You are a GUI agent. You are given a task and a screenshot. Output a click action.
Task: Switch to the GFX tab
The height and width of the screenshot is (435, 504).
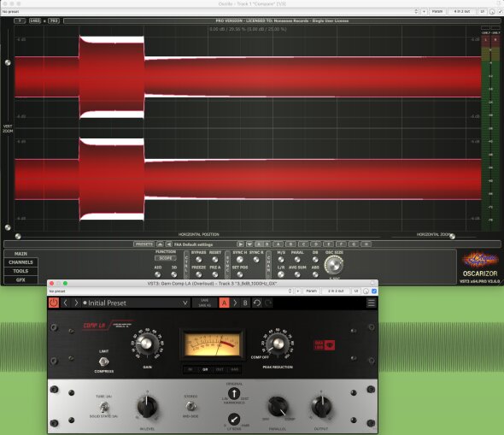click(21, 279)
